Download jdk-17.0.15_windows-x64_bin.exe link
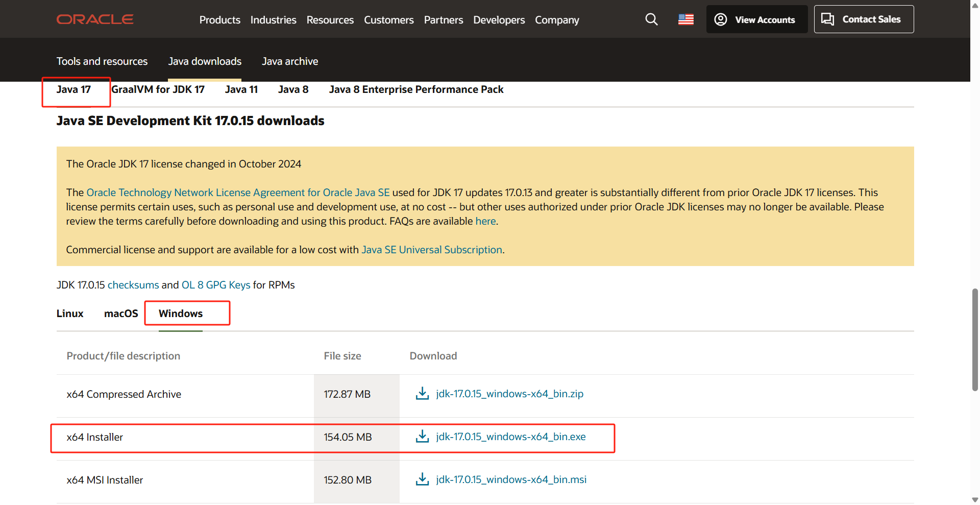This screenshot has width=980, height=505. tap(511, 437)
